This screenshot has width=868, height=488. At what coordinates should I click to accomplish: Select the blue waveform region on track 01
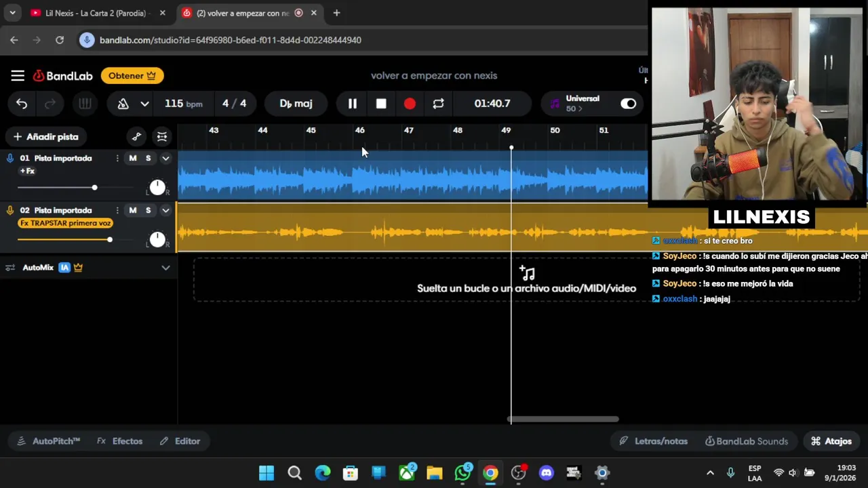pos(412,175)
